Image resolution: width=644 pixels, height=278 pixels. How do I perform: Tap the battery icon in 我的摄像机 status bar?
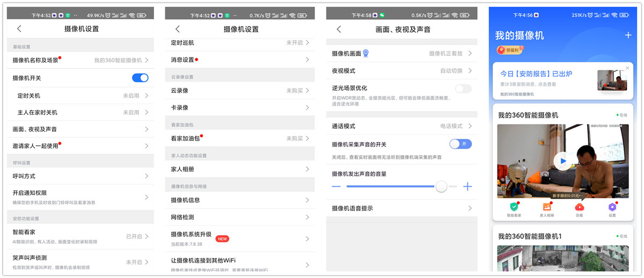[x=624, y=15]
